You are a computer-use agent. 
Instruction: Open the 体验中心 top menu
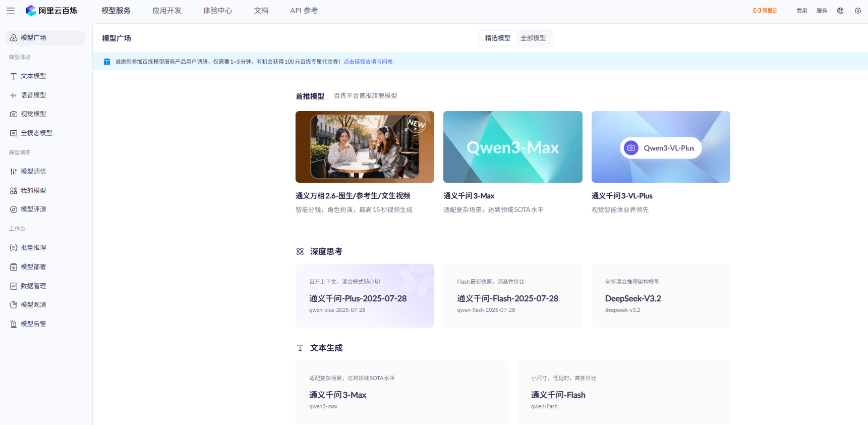[218, 11]
